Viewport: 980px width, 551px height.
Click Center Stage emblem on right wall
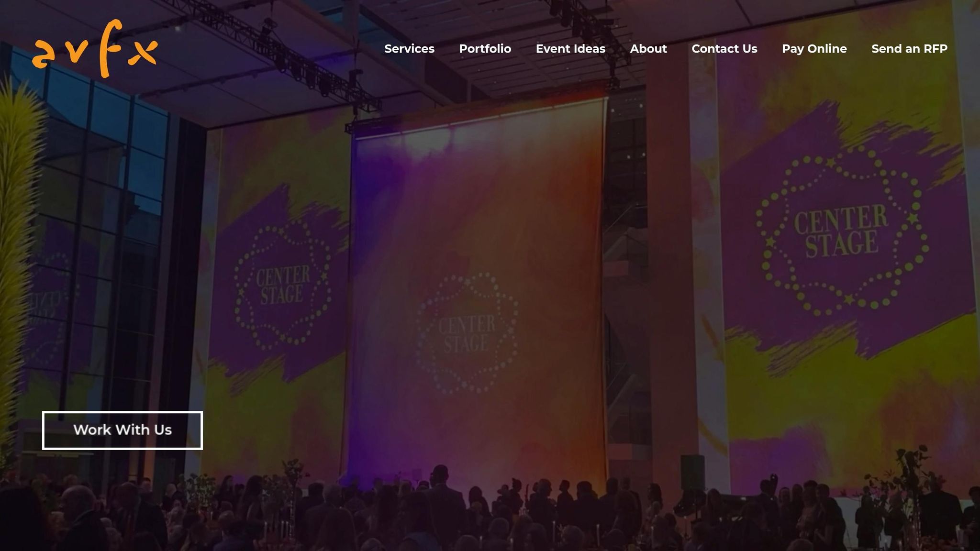(x=842, y=231)
